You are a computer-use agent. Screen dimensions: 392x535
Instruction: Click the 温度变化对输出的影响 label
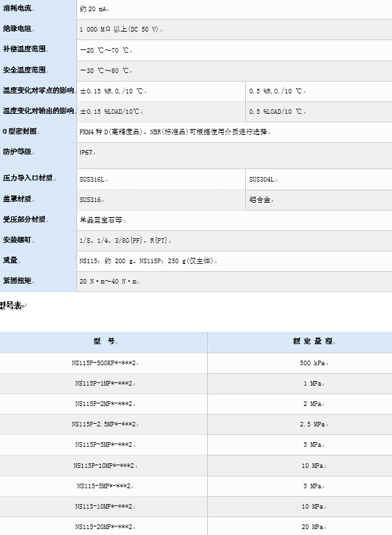(39, 111)
